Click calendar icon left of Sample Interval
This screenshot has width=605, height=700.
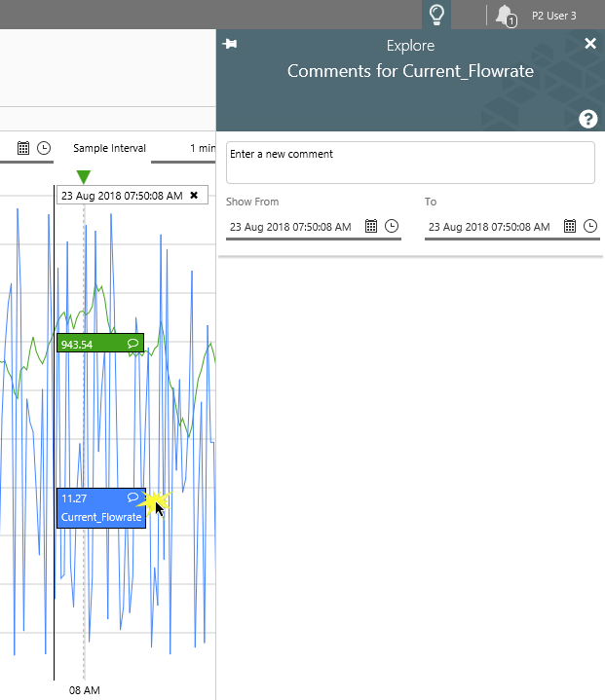point(23,148)
